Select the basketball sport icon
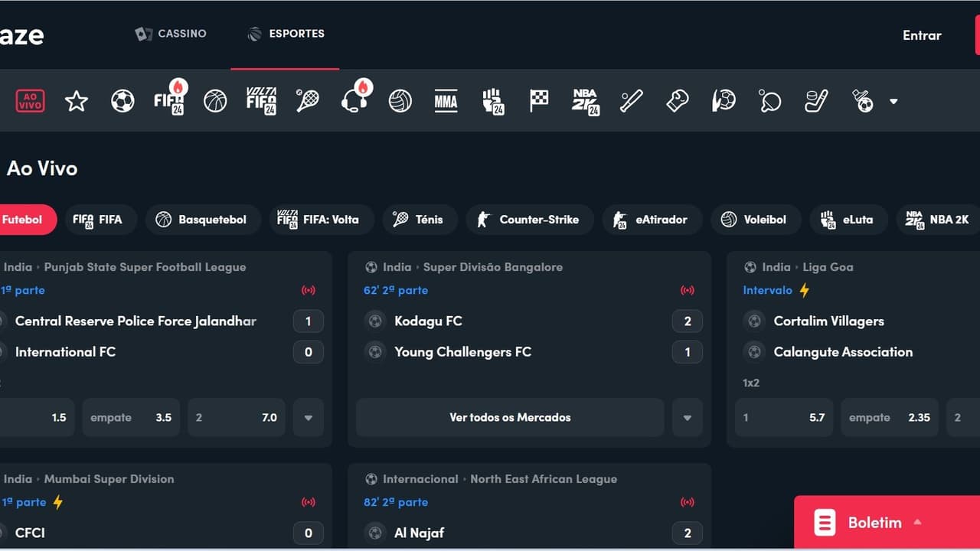The image size is (980, 551). click(x=215, y=101)
